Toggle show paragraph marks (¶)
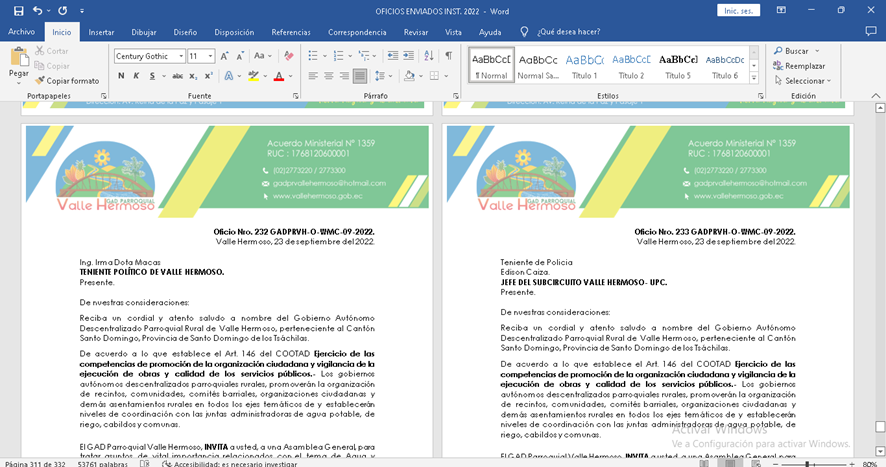Screen dimensions: 886x467 [448, 56]
